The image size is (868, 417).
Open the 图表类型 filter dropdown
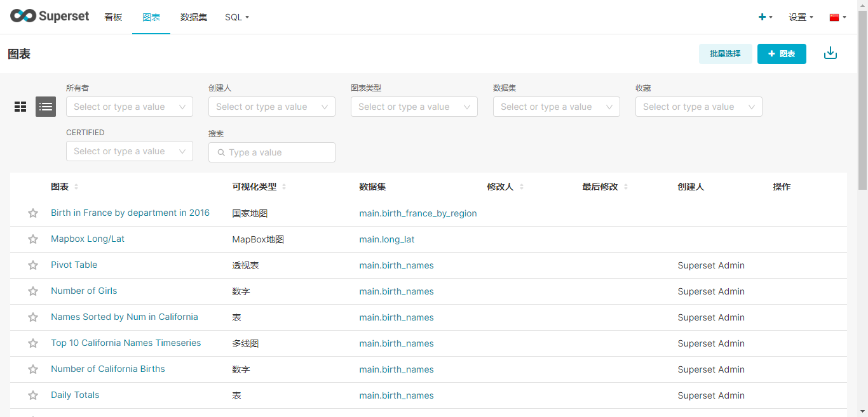(414, 107)
